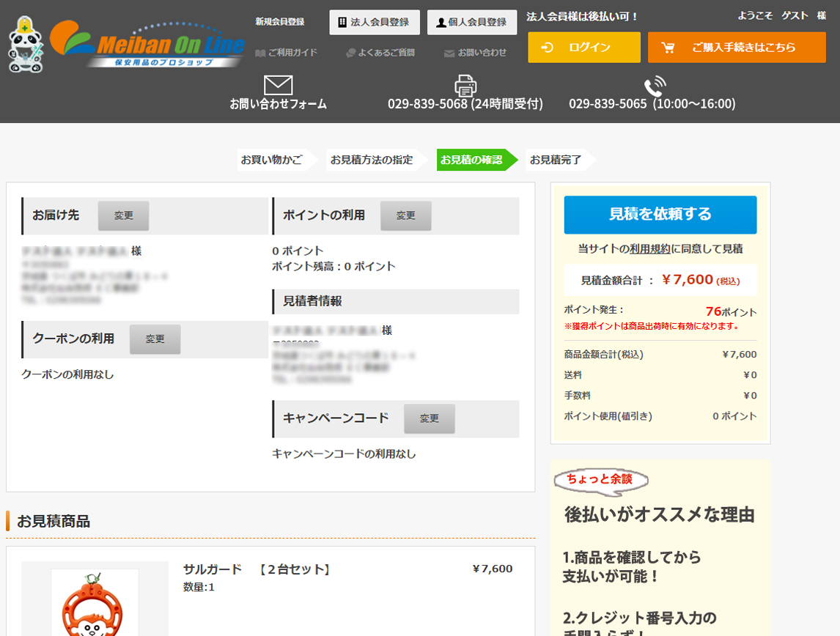The width and height of the screenshot is (840, 636).
Task: Open the 利用規約 terms link
Action: (x=649, y=249)
